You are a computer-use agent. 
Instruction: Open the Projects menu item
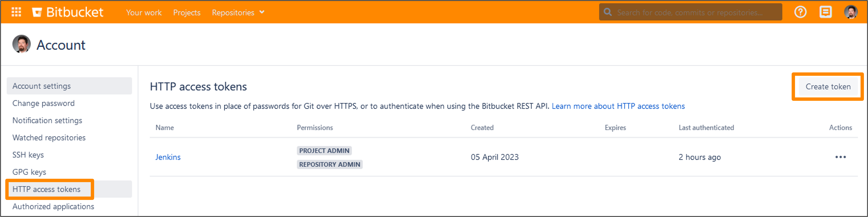[x=187, y=13]
